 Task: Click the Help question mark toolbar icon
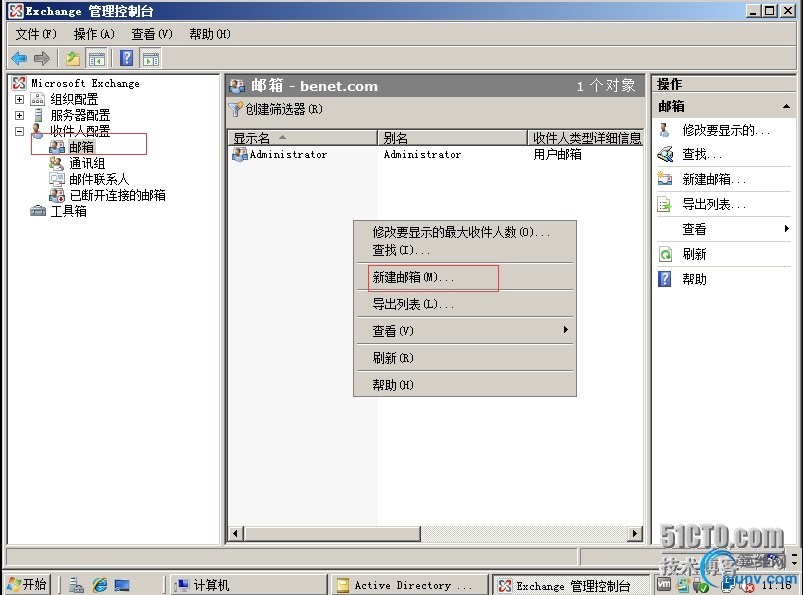point(126,58)
